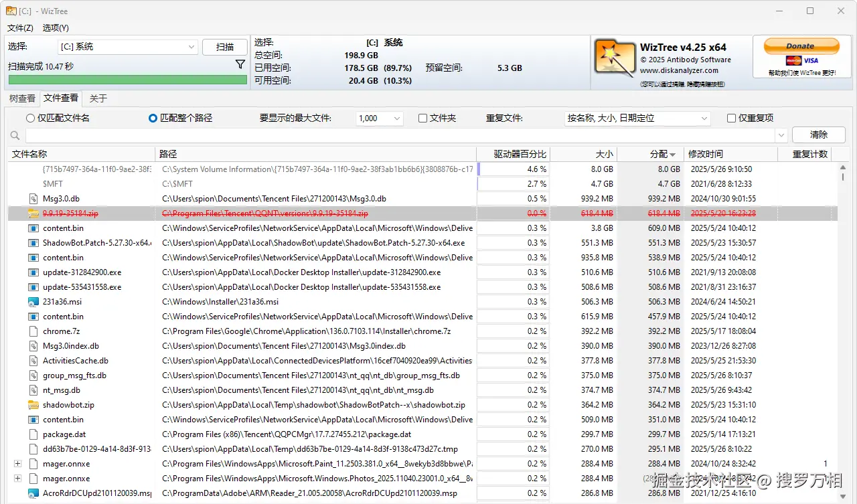Open the 选项(Y) menu
857x504 pixels.
tap(56, 28)
